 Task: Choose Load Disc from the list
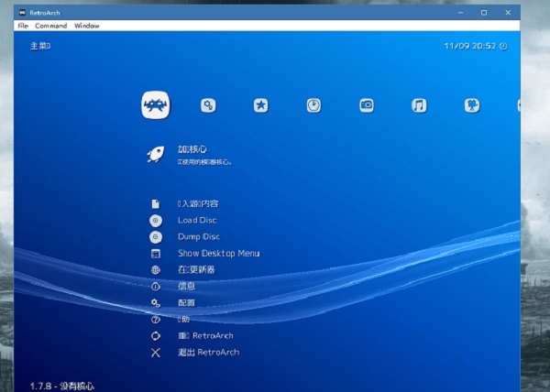(197, 221)
